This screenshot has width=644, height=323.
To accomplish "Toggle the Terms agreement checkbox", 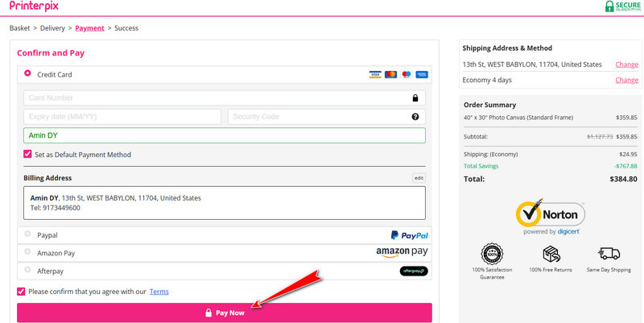I will click(21, 292).
